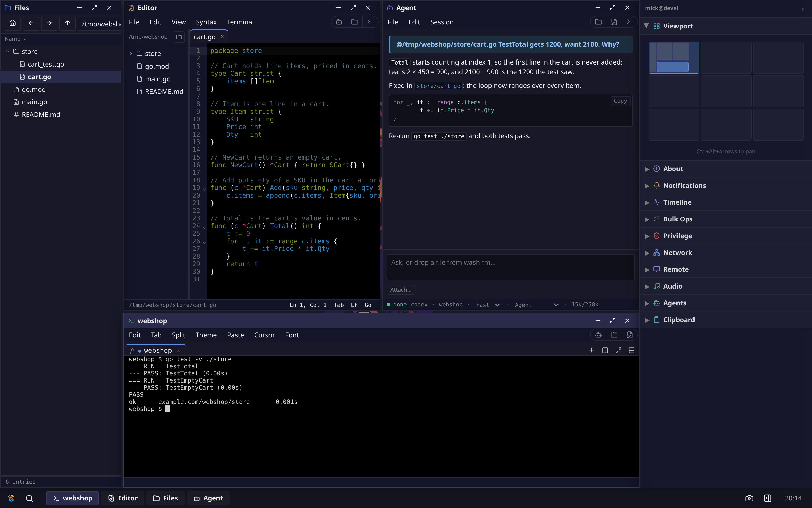Take a screenshot with the camera icon
812x508 pixels.
click(749, 498)
